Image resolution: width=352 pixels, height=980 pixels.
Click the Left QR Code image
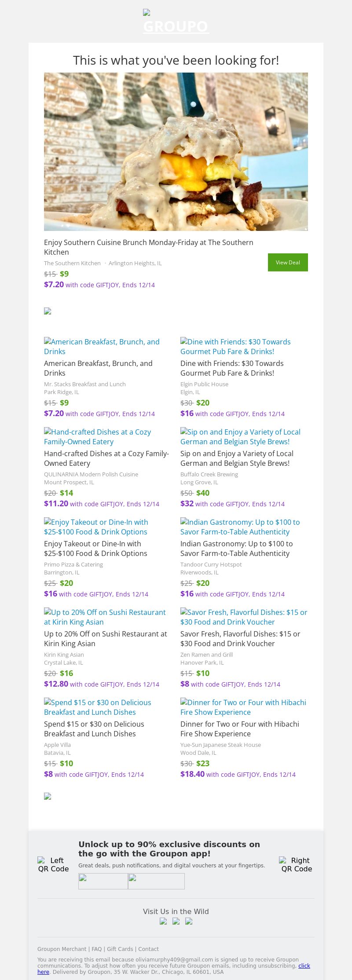tap(53, 864)
